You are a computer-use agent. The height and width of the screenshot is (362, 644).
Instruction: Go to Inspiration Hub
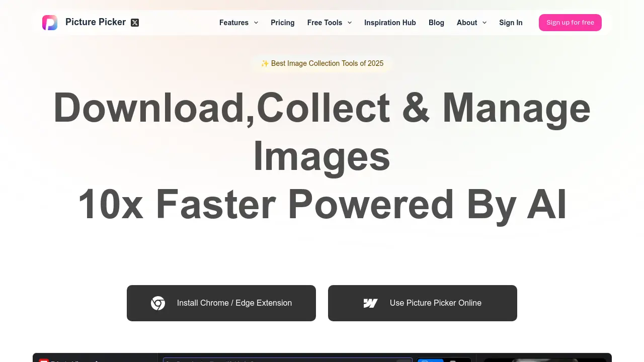[x=390, y=23]
